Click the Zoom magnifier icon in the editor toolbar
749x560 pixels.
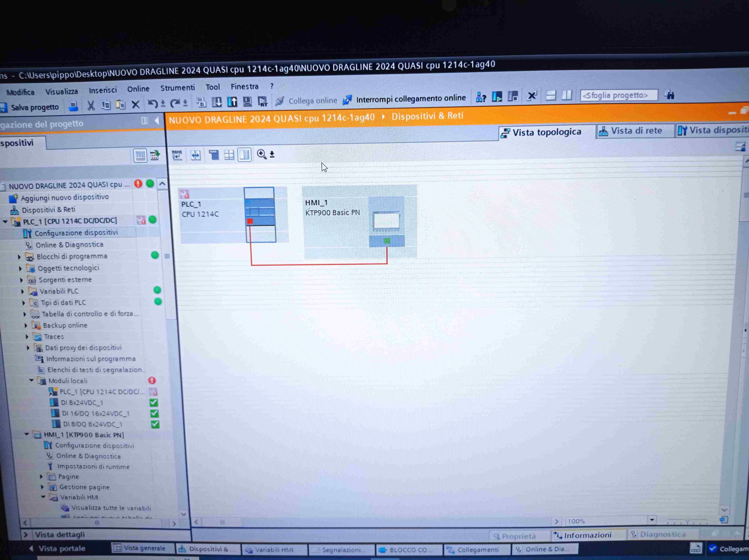click(x=261, y=154)
